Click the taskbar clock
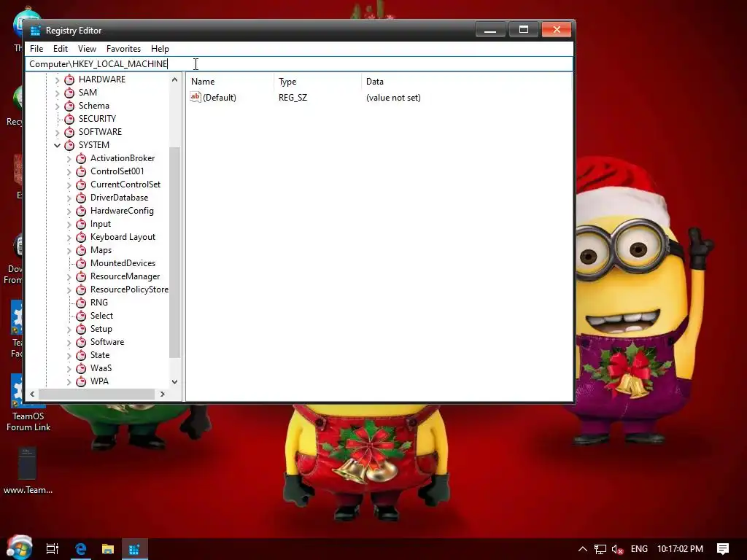Screen dimensions: 747x560 coord(681,549)
